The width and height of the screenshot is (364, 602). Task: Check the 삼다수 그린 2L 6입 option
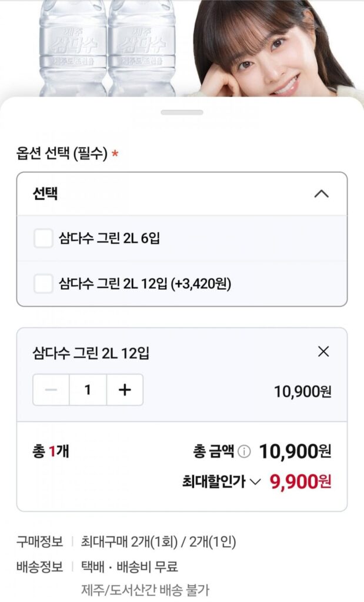[x=43, y=238]
